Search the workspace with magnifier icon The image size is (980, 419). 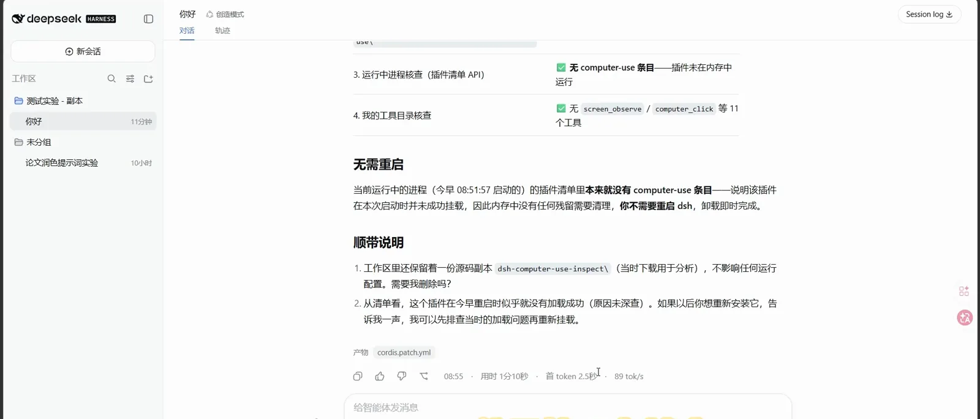[x=111, y=78]
